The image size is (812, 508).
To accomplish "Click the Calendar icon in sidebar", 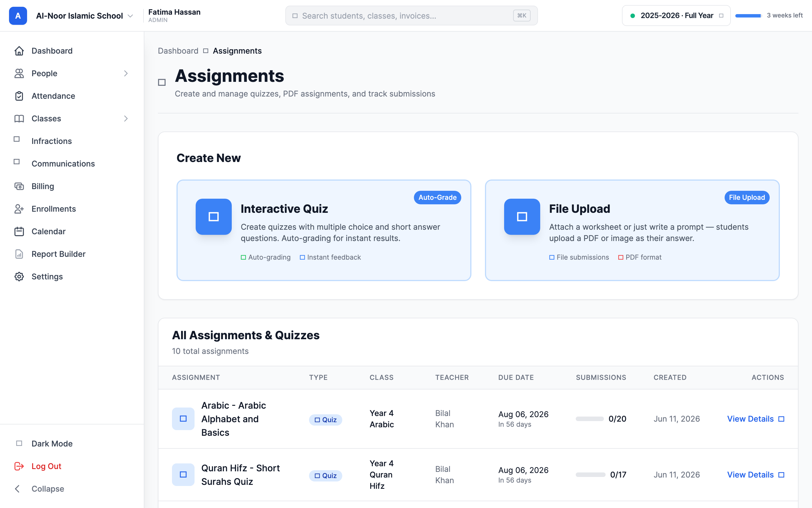I will (x=19, y=231).
